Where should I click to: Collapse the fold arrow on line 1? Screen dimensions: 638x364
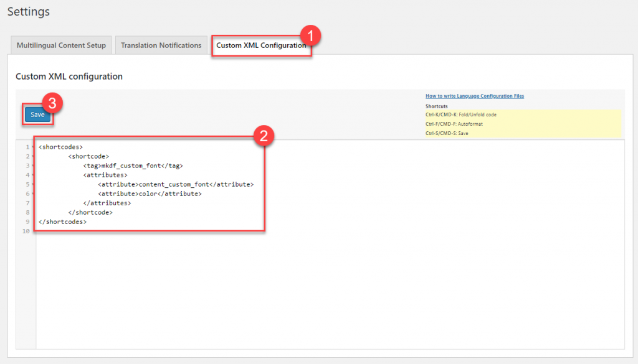[33, 147]
